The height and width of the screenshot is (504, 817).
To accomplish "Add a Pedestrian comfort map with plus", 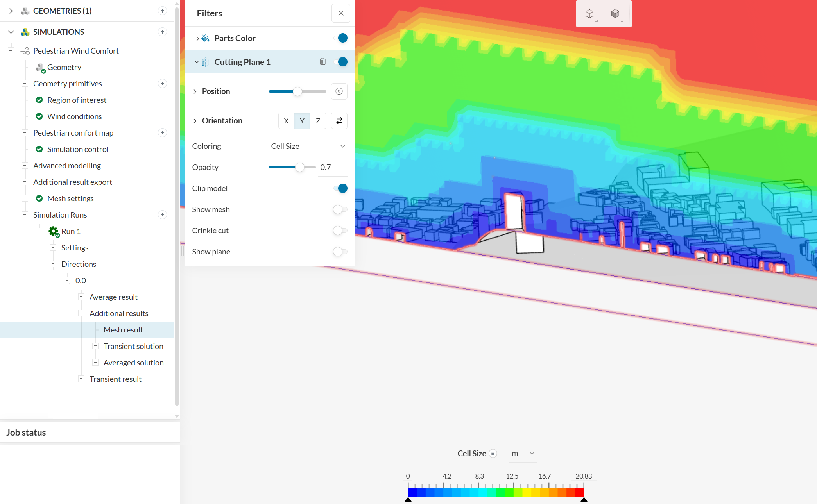I will coord(162,133).
